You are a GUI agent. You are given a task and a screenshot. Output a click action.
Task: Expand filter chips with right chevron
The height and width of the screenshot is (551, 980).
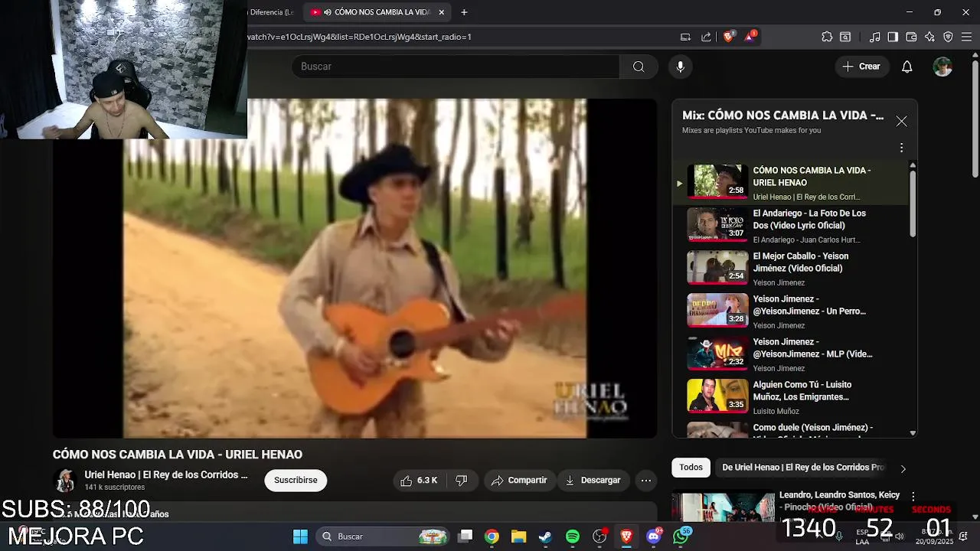pos(903,468)
